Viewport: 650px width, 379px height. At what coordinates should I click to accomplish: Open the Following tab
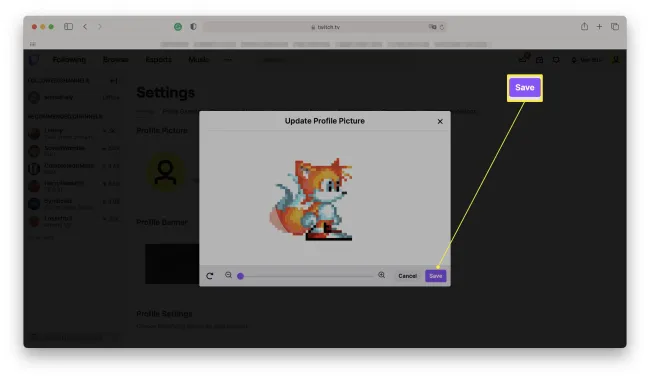coord(69,60)
